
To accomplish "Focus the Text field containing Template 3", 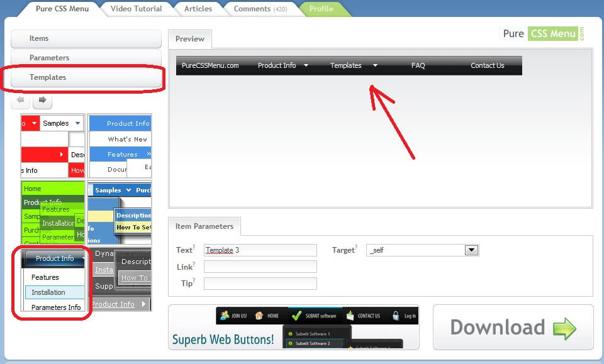I will 260,250.
